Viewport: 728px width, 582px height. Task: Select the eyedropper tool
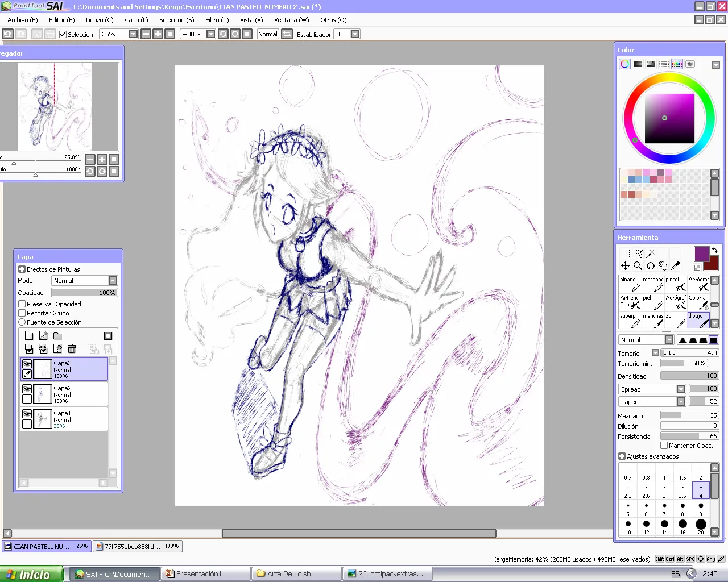pos(675,265)
